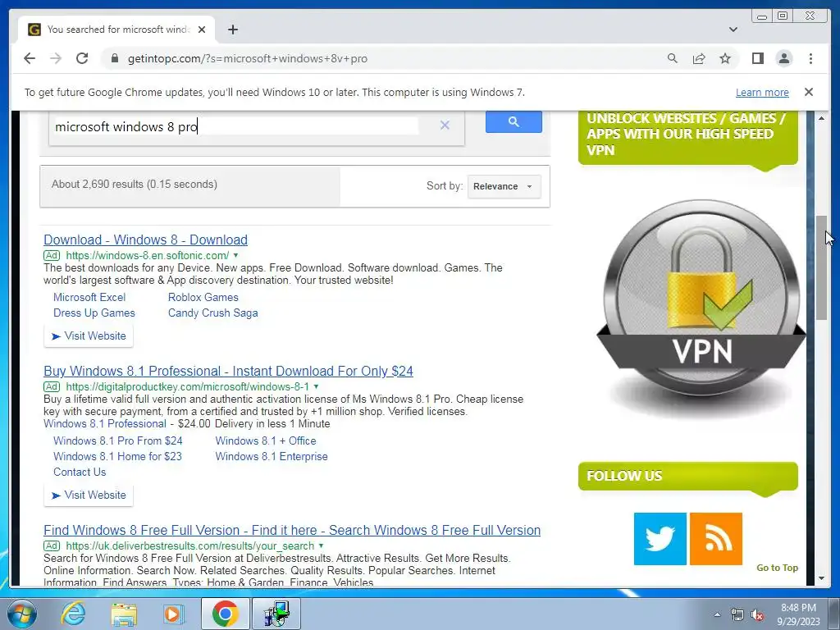Open the Microsoft Excel sitelink
Image resolution: width=840 pixels, height=630 pixels.
point(89,297)
